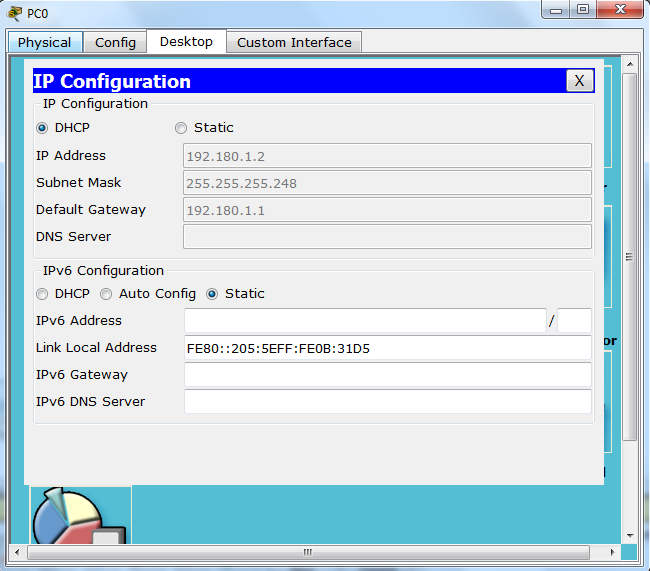
Task: Choose the IPv6 Static radio button
Action: tap(212, 294)
